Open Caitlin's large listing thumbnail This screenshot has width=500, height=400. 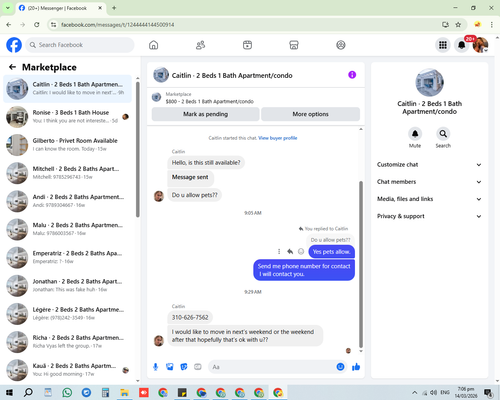(x=429, y=83)
